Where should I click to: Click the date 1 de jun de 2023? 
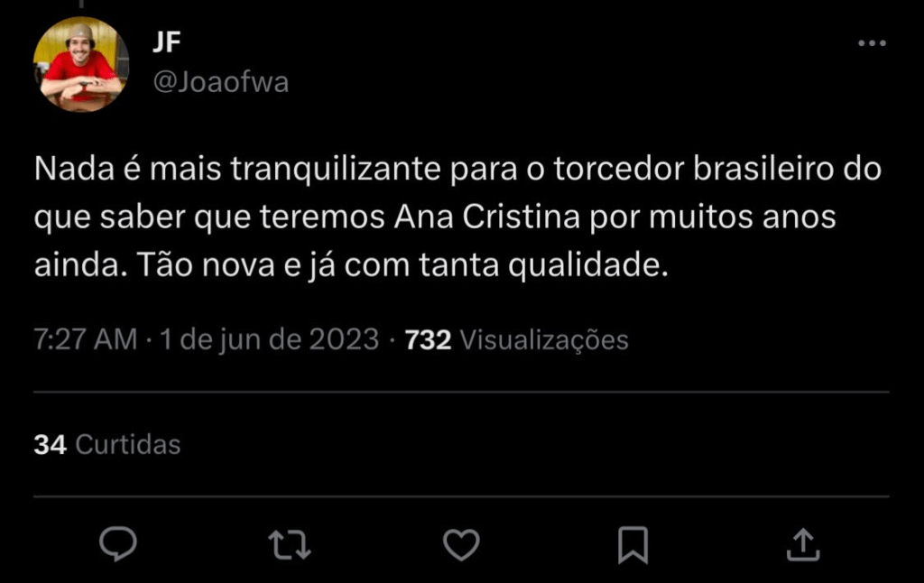click(x=269, y=340)
